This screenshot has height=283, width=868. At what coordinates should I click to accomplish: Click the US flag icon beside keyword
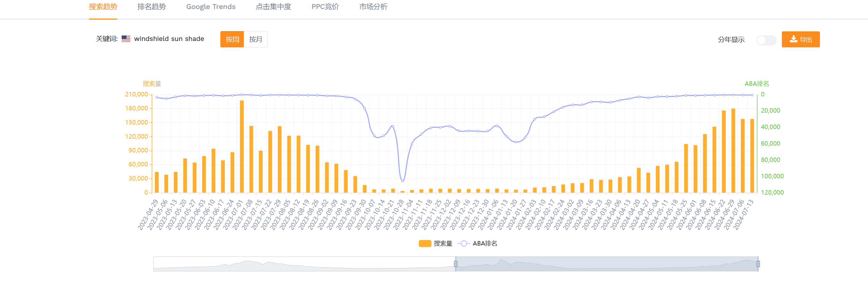coord(126,39)
